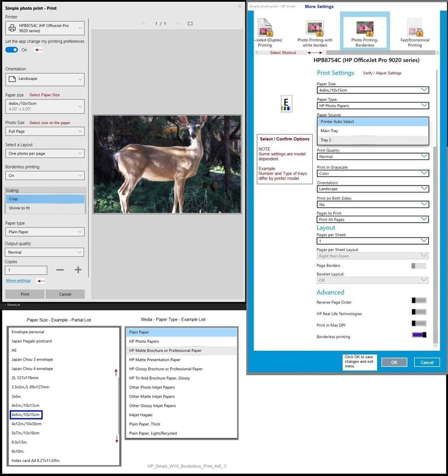Expand the Photo Size dropdown showing Full Page

click(x=45, y=132)
